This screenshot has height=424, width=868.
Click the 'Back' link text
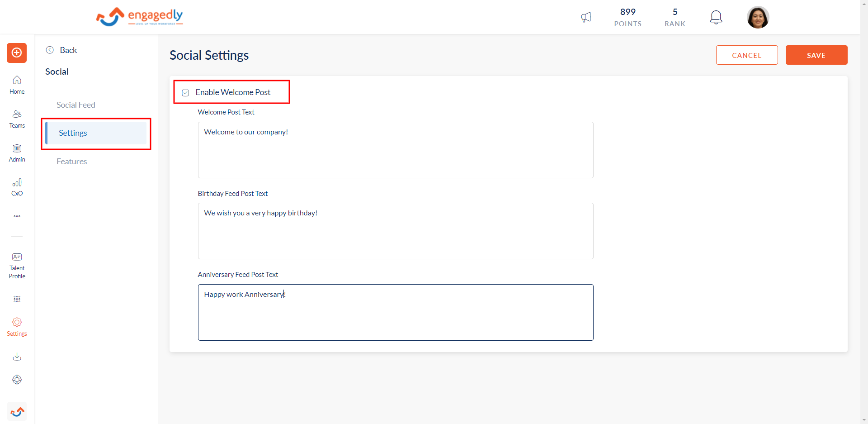pyautogui.click(x=68, y=50)
